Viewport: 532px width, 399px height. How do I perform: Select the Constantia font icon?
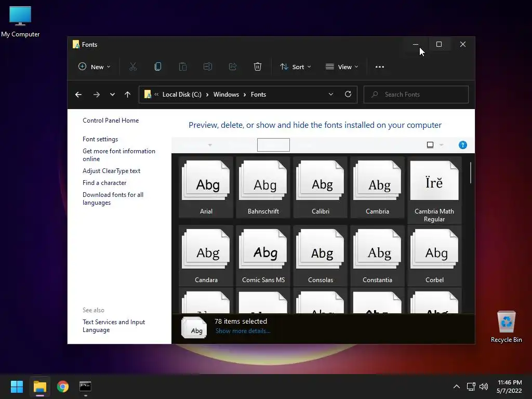pos(377,256)
